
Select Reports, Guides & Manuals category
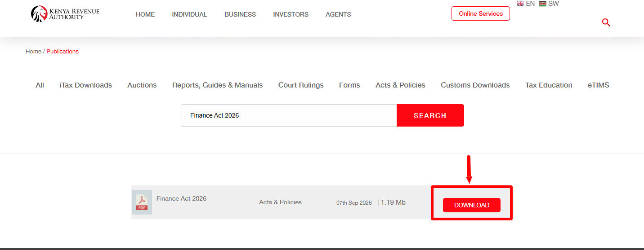coord(217,85)
